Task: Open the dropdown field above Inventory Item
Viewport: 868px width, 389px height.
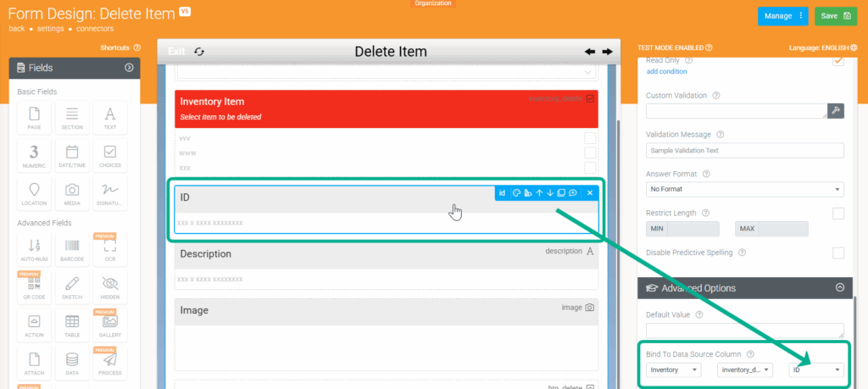Action: 387,73
